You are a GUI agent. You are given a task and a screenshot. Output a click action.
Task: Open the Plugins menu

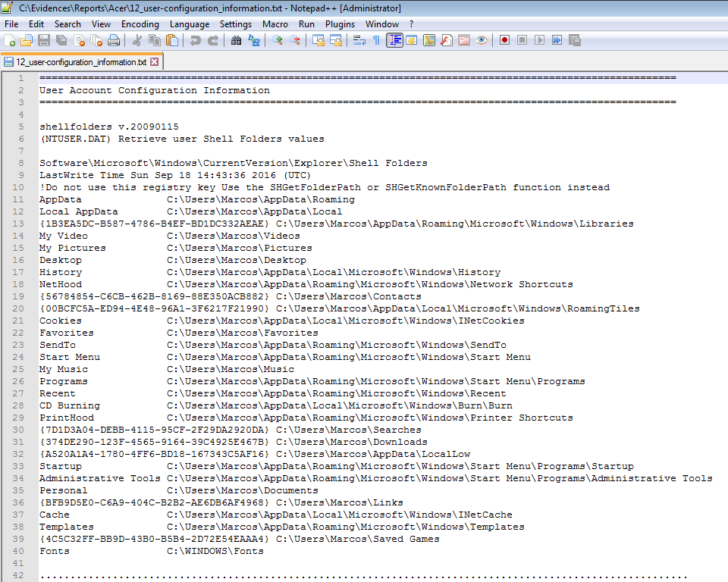point(340,24)
